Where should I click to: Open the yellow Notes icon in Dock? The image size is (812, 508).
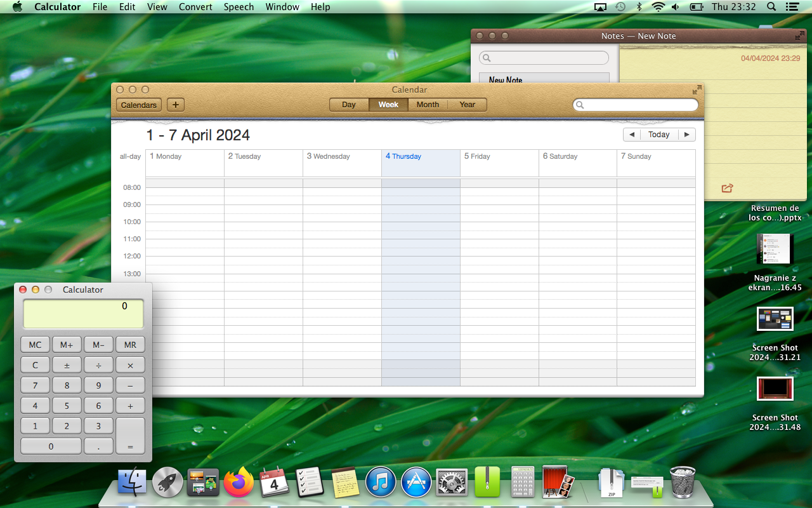point(345,483)
